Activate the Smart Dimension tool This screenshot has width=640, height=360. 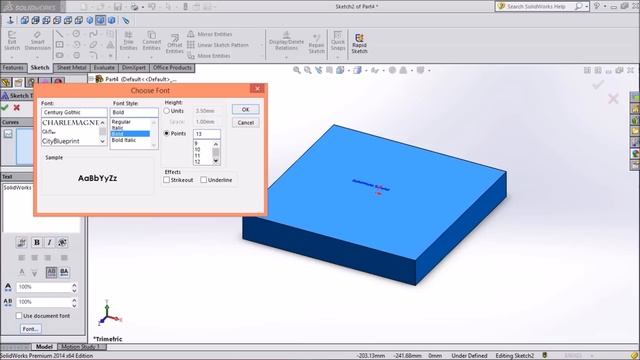(x=37, y=41)
